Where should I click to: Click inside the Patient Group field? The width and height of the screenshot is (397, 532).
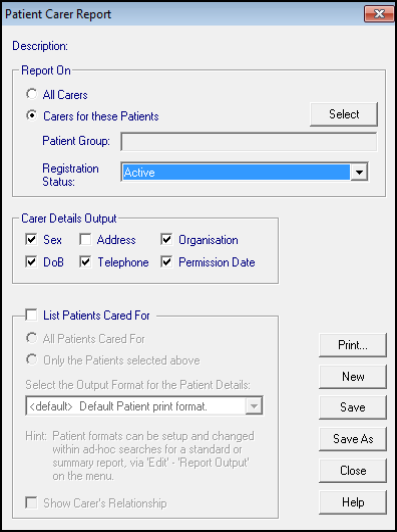[249, 141]
